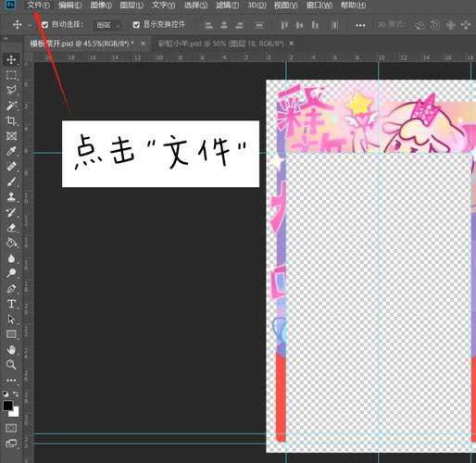Open the 视图 menu

[286, 6]
